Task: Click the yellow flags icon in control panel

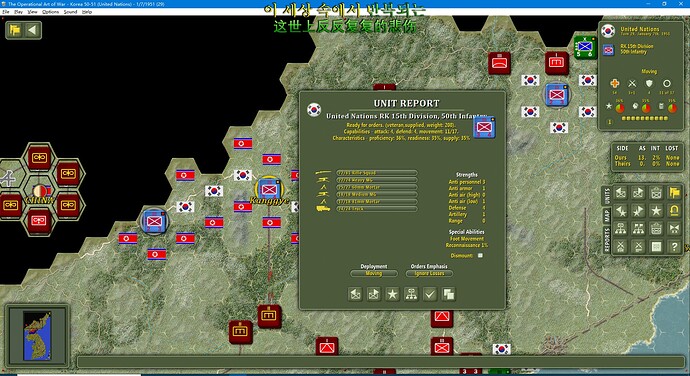Action: pos(674,192)
